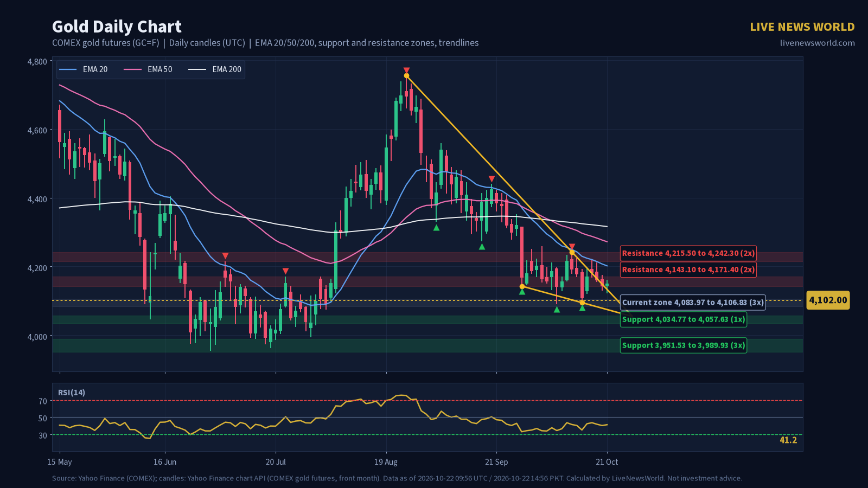
Task: Click the COMEX gold futures subtitle line
Action: 265,43
